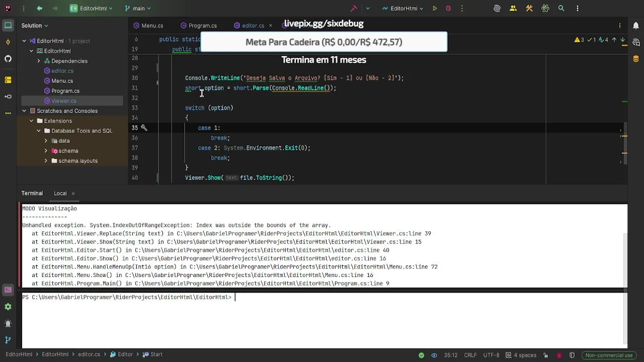644x362 pixels.
Task: Navigate forward with the right arrow
Action: click(56, 9)
